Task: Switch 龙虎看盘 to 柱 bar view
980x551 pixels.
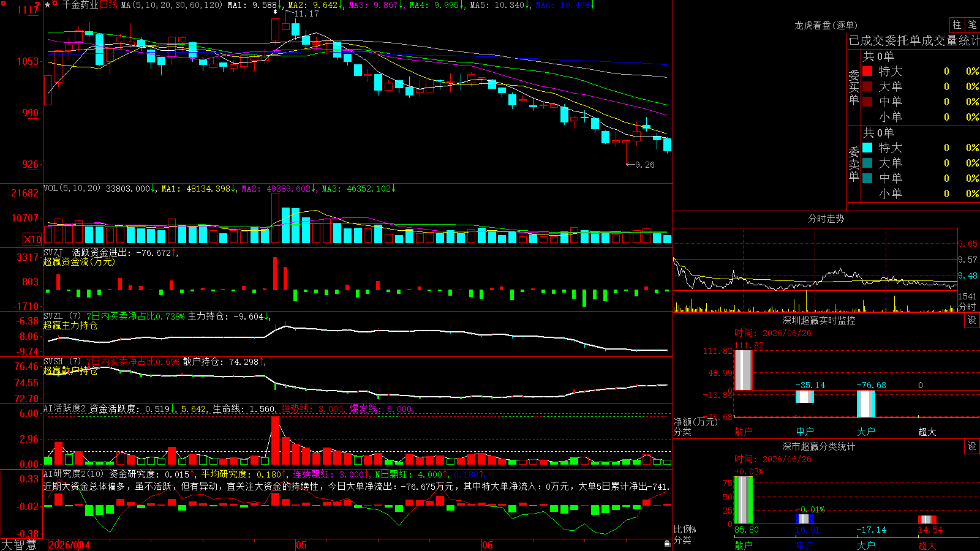Action: 957,24
